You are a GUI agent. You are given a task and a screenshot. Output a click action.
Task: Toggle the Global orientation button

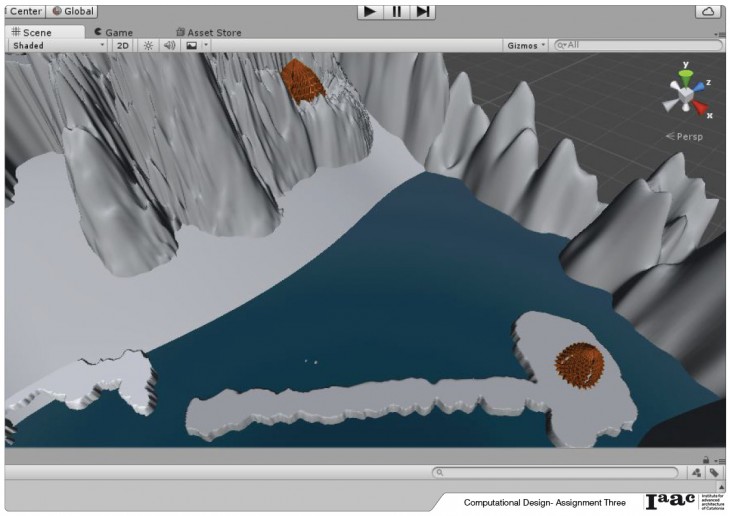(72, 11)
